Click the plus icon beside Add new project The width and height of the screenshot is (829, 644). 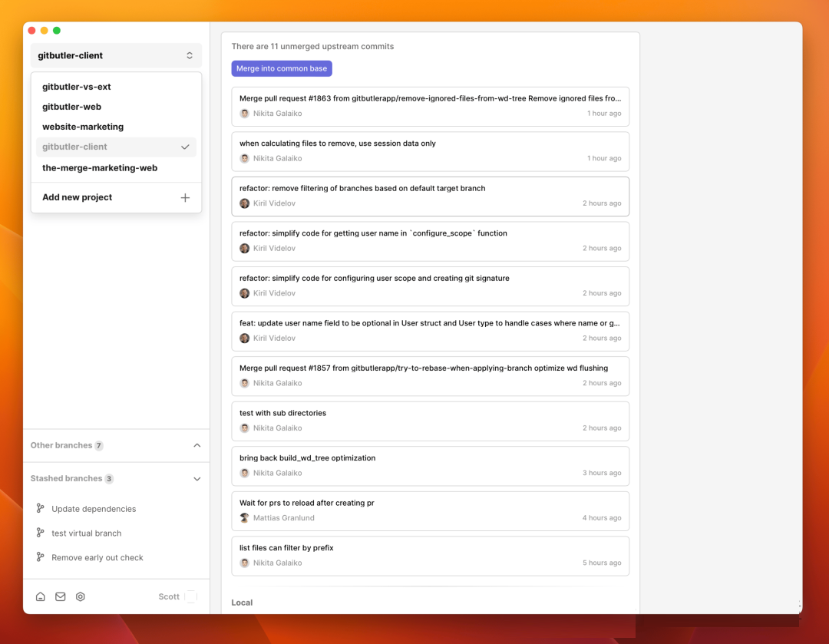point(185,197)
